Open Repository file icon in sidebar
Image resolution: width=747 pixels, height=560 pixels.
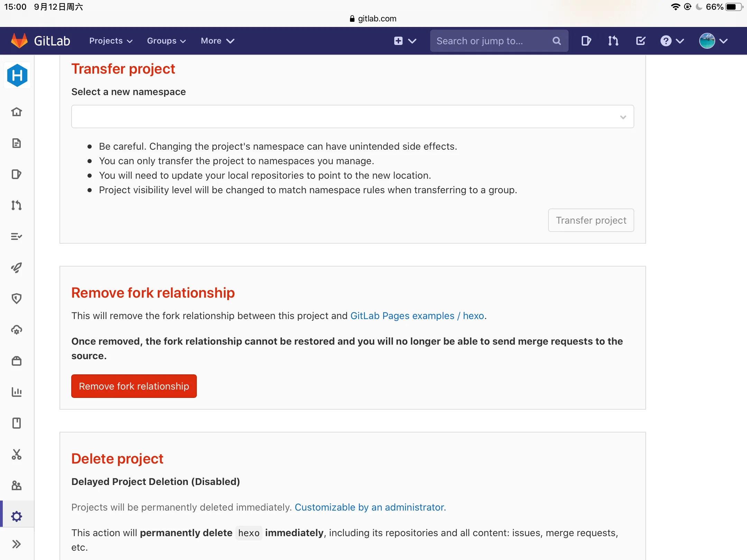pos(17,143)
